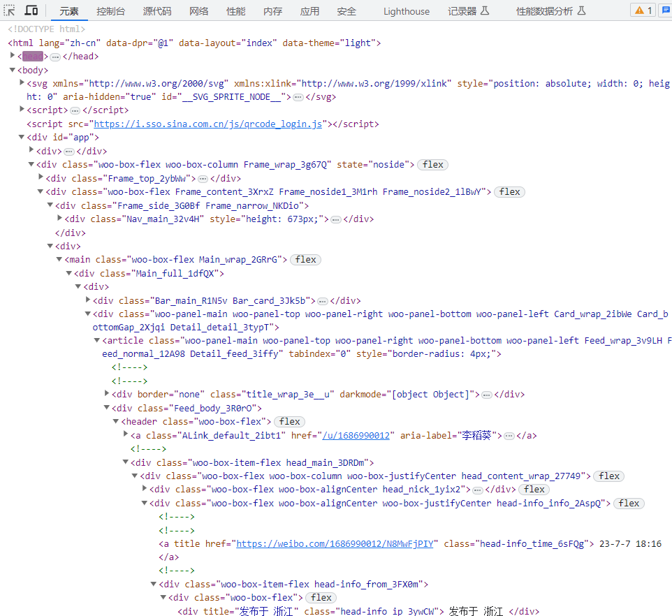Toggle the flex badge on the Frame_wrap_3g67Q div
The image size is (672, 616).
432,165
